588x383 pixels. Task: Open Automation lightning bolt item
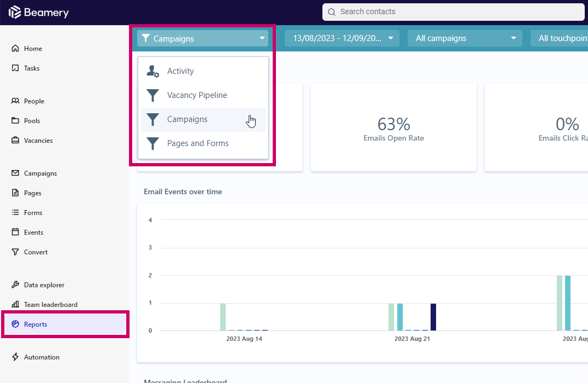click(15, 357)
